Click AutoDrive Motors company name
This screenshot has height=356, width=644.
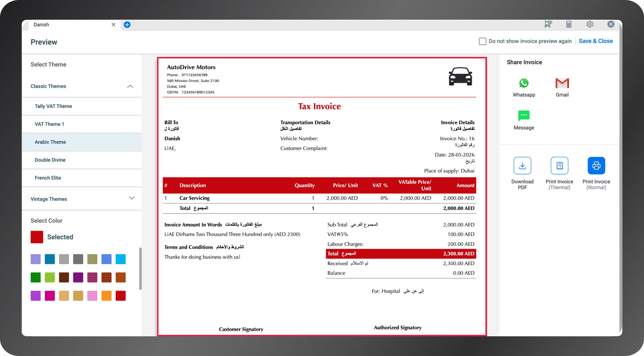click(191, 67)
